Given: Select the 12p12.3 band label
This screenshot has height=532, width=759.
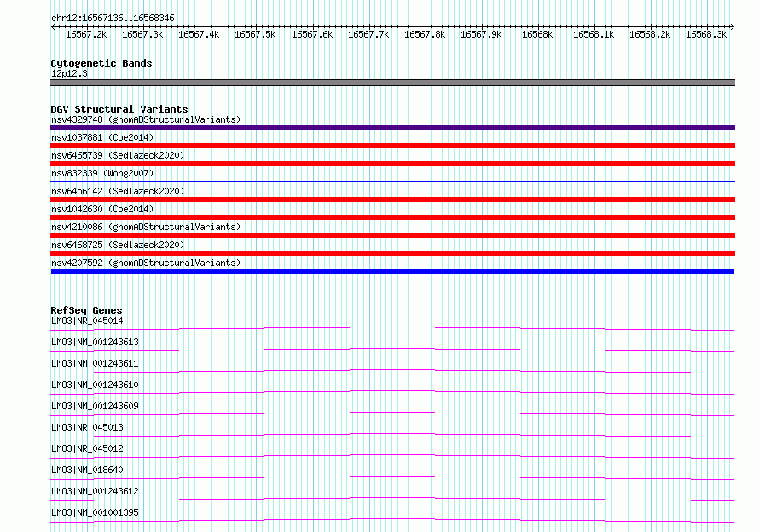Looking at the screenshot, I should (x=69, y=73).
